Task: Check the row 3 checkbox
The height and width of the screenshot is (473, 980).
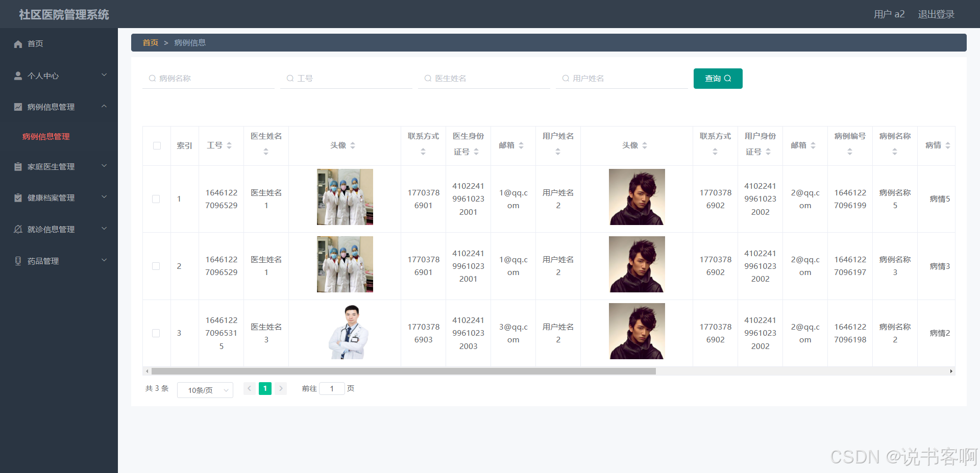Action: (x=156, y=333)
